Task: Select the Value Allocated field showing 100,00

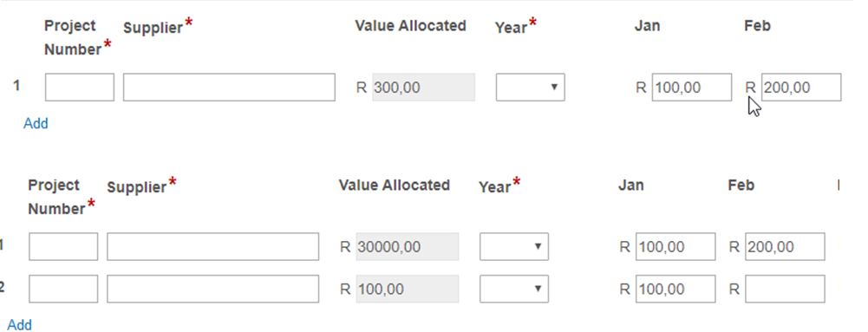Action: 408,289
